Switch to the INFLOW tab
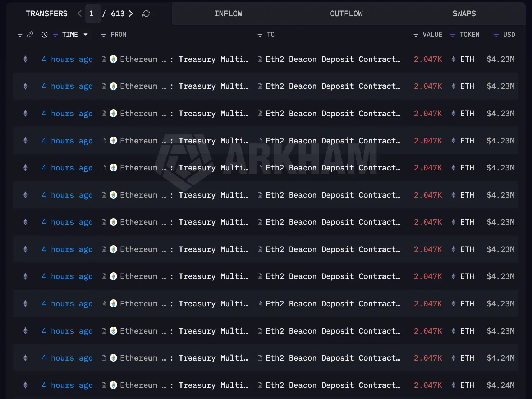 [228, 13]
